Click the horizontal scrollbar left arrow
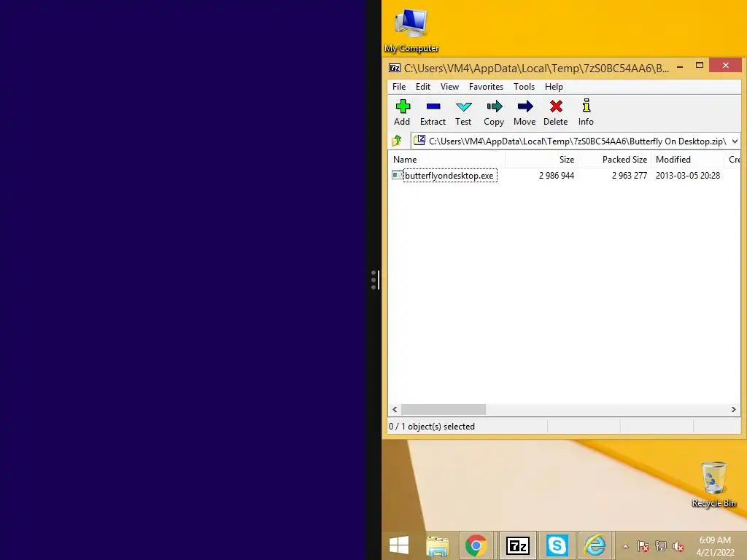747x560 pixels. (x=395, y=410)
